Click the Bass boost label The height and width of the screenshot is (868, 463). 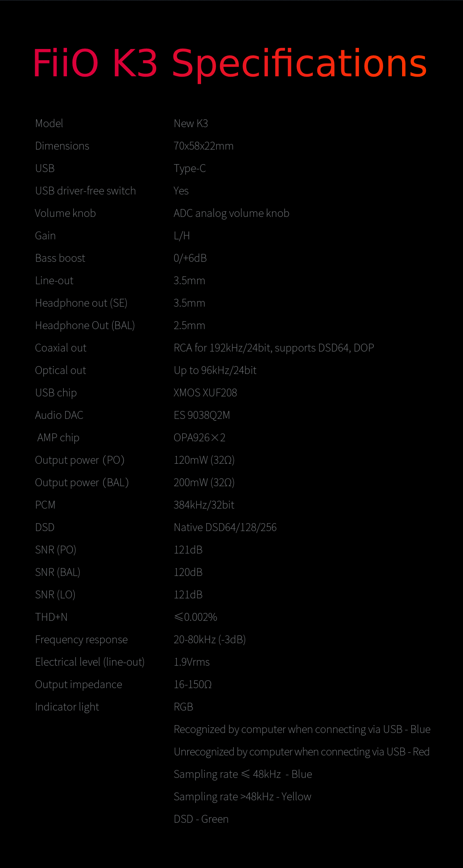pyautogui.click(x=60, y=258)
